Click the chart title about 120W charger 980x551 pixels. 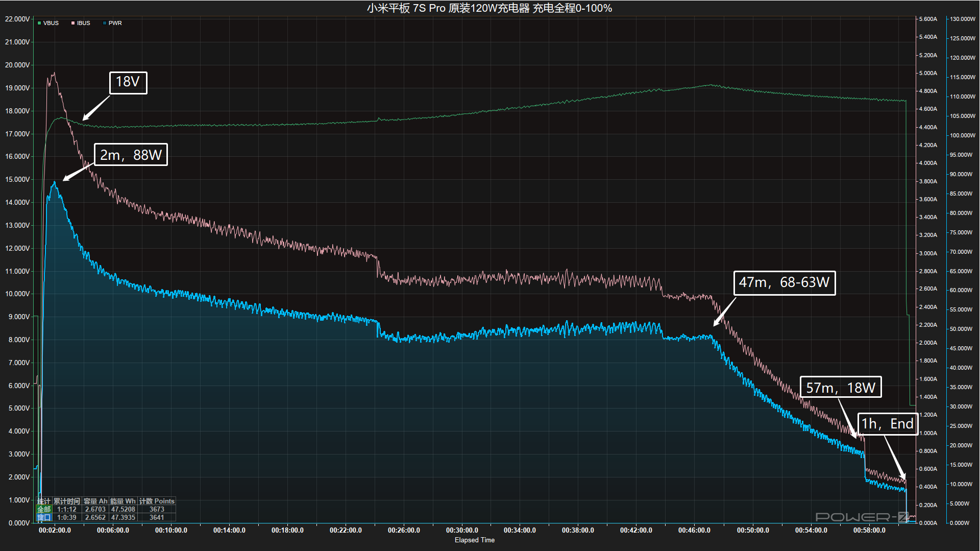(x=489, y=8)
